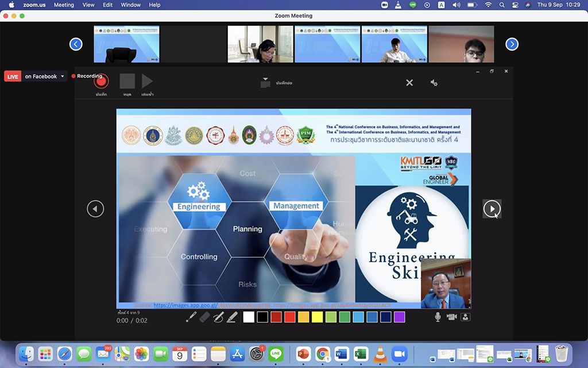This screenshot has width=588, height=368.
Task: Open the Window menu
Action: coord(130,5)
